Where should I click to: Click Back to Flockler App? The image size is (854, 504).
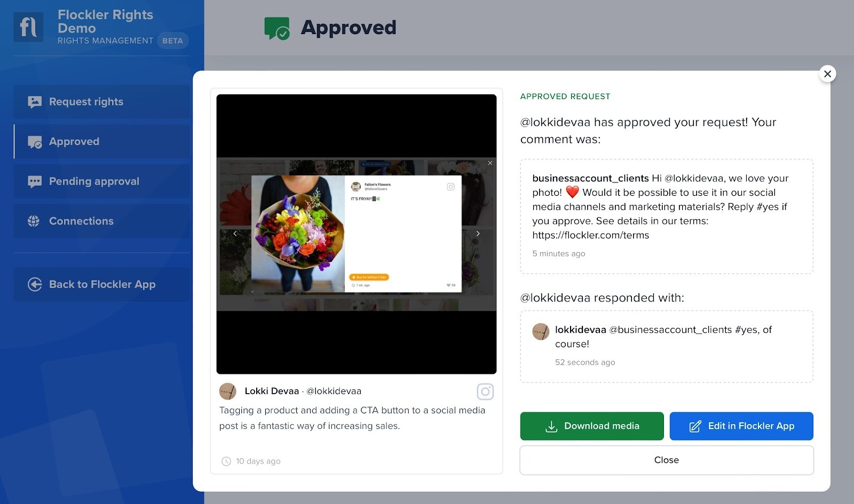[102, 284]
